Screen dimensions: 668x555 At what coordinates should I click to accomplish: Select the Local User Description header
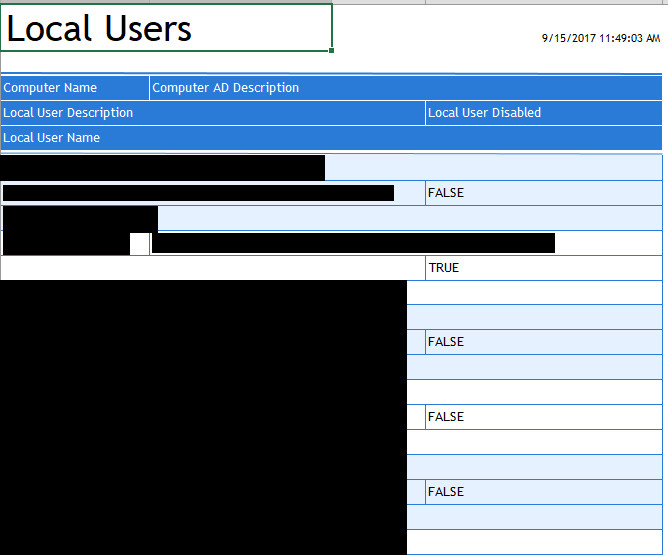point(213,113)
